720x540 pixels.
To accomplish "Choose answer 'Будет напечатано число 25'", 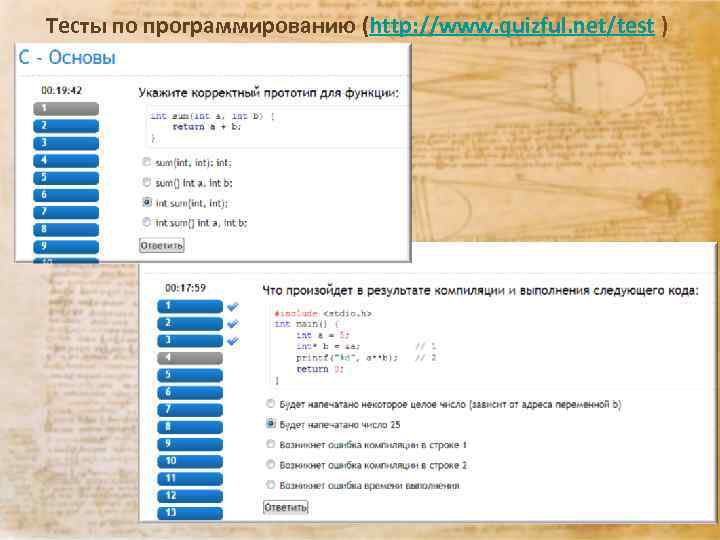I will tap(270, 424).
